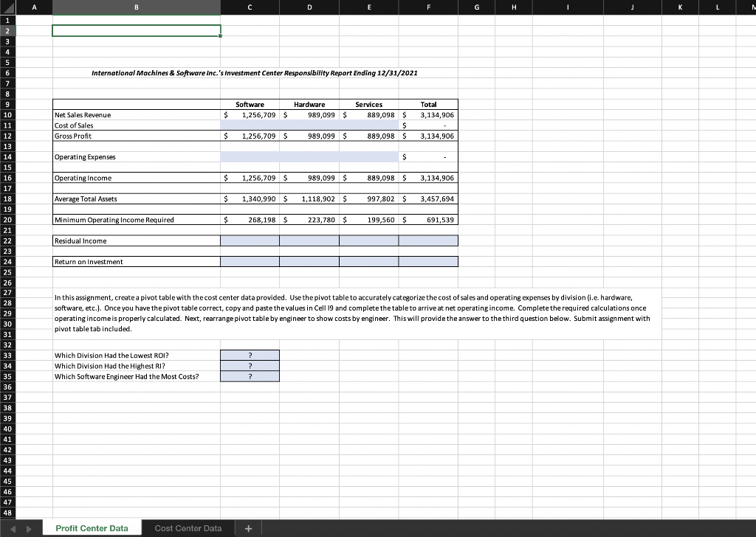Select the Profit Center Data tab

tap(92, 527)
